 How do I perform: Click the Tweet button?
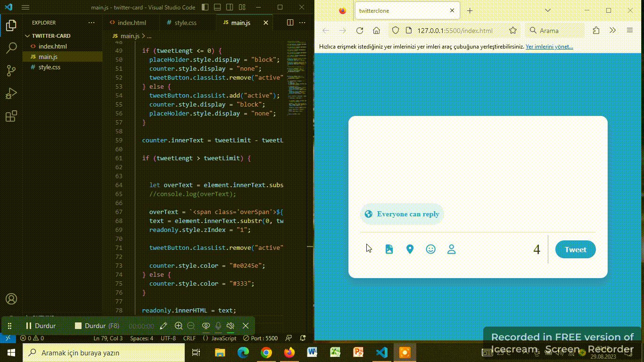pos(576,249)
